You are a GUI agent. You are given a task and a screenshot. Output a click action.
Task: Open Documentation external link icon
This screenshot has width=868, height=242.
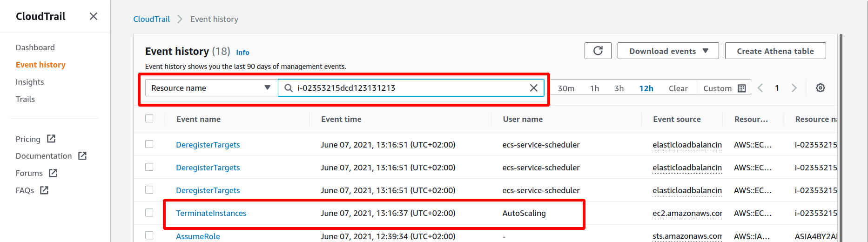click(82, 156)
